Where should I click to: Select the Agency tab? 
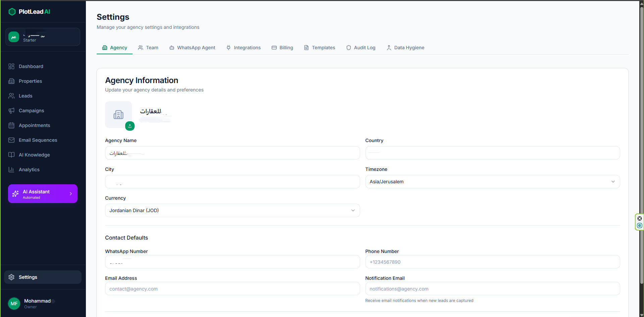coord(114,48)
